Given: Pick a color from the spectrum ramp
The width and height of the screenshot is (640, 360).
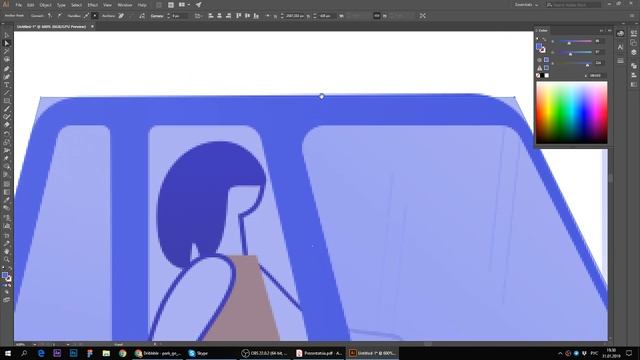Looking at the screenshot, I should coord(571,113).
